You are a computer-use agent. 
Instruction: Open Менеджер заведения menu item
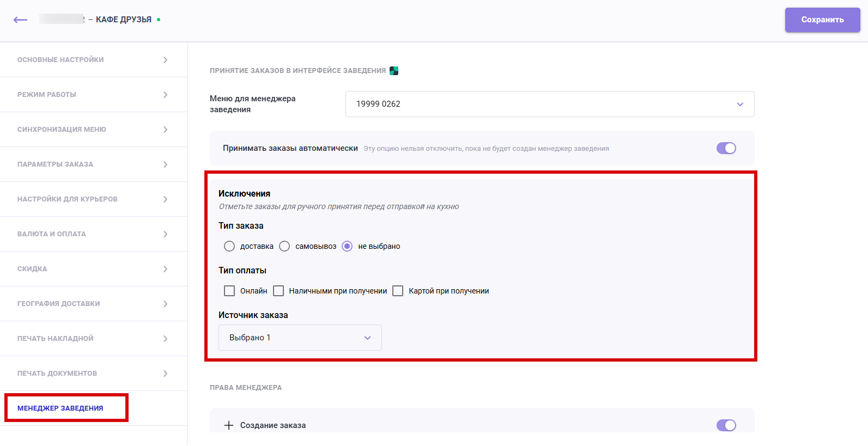[x=60, y=408]
